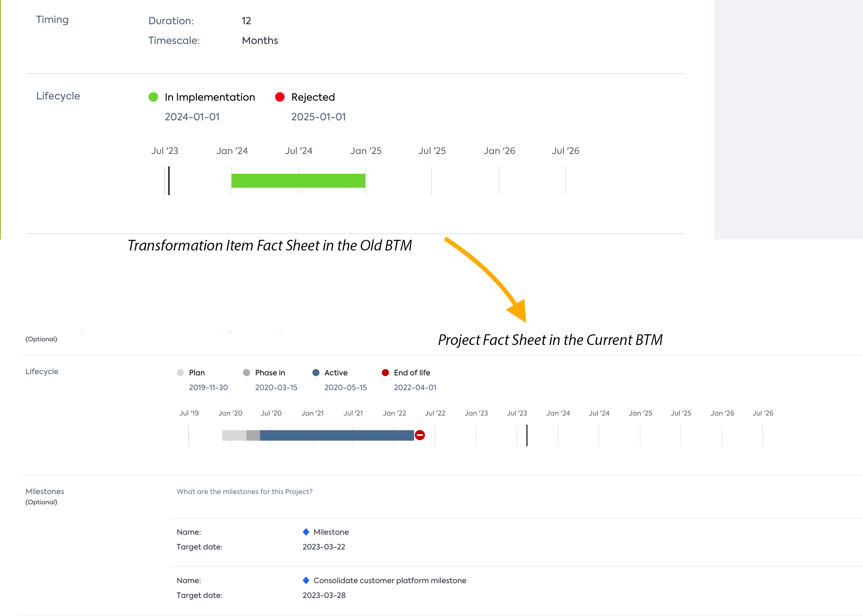863x616 pixels.
Task: Click the dark blue Active lifecycle bar
Action: (x=337, y=435)
